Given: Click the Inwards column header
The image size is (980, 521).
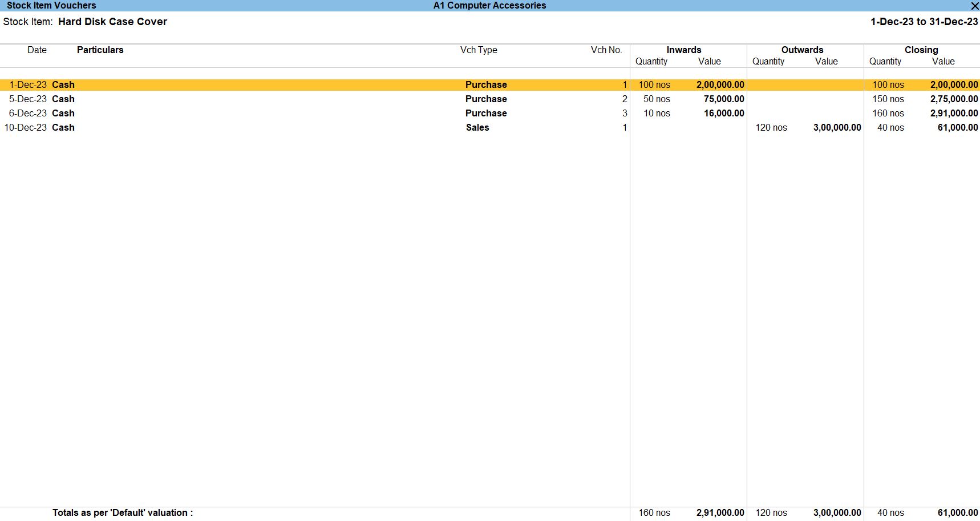Looking at the screenshot, I should 683,50.
